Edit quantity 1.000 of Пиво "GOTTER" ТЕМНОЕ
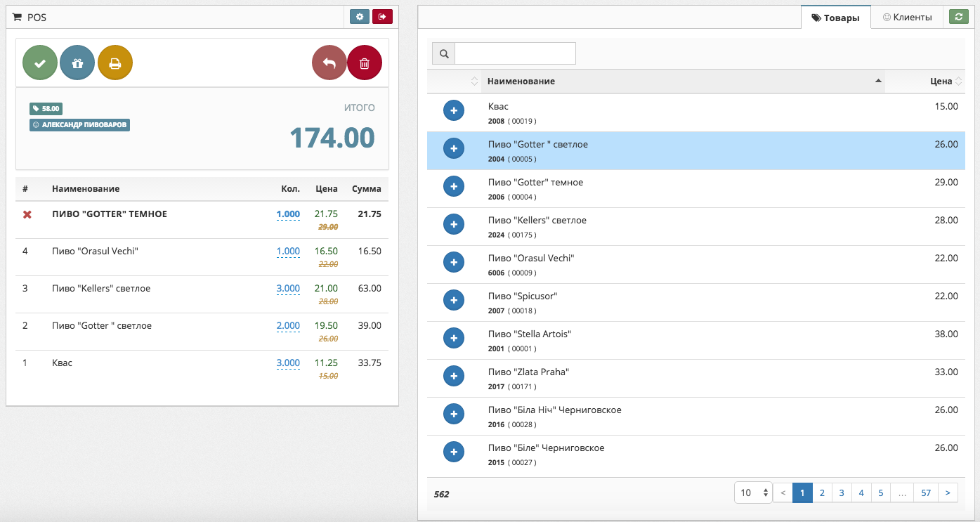Screen dimensions: 980x522 click(288, 214)
